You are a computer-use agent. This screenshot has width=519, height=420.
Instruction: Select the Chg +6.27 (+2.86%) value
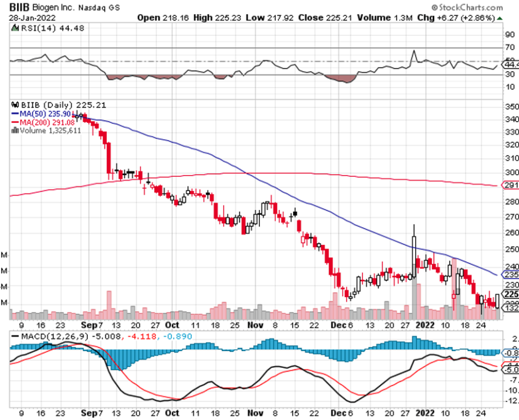456,18
